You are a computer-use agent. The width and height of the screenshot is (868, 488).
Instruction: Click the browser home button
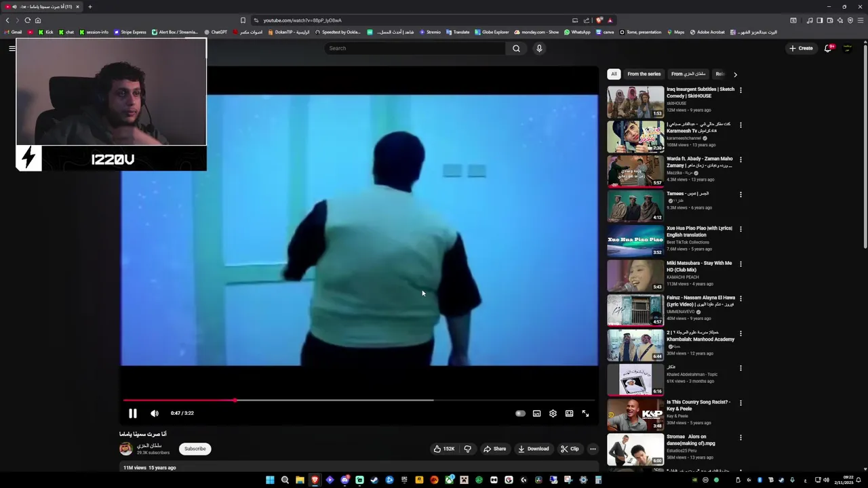tap(38, 20)
